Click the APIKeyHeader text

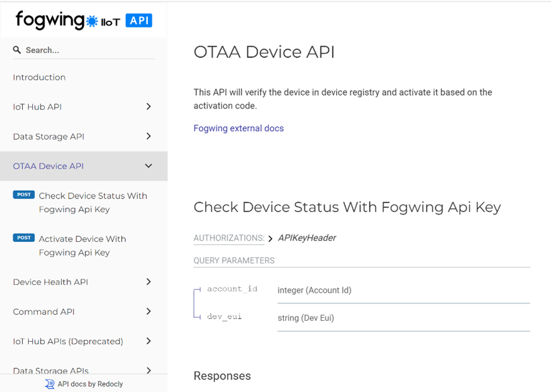click(x=307, y=238)
